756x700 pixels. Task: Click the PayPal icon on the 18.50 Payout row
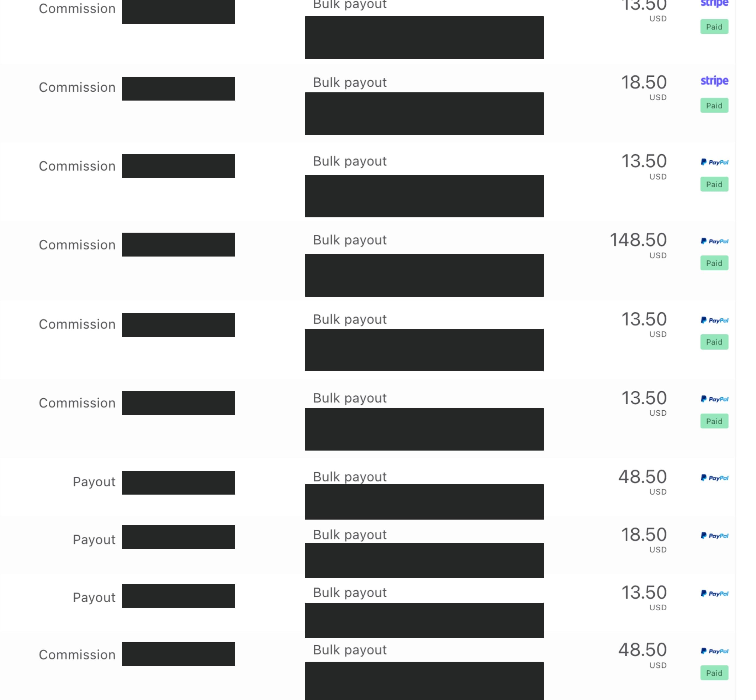(714, 536)
